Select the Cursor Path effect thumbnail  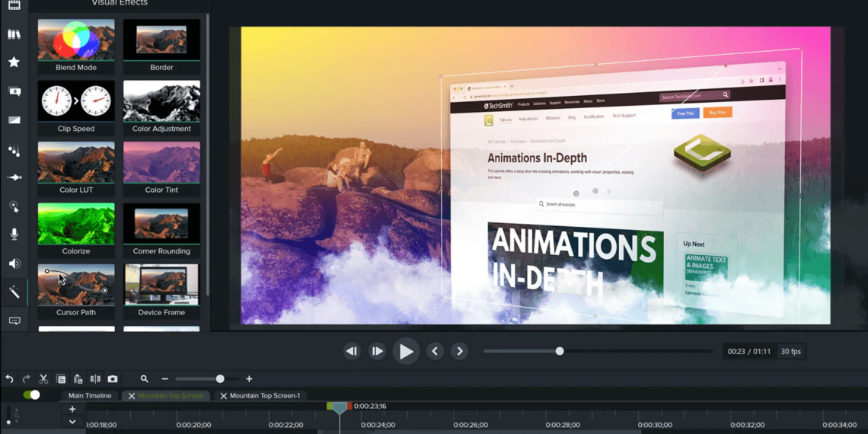pyautogui.click(x=76, y=292)
